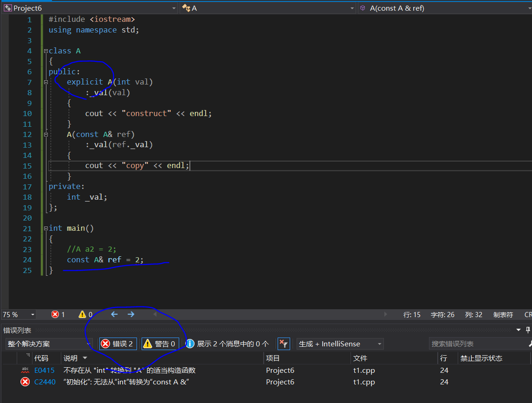The height and width of the screenshot is (403, 532).
Task: Click the red error indicator in status strip
Action: click(x=58, y=314)
